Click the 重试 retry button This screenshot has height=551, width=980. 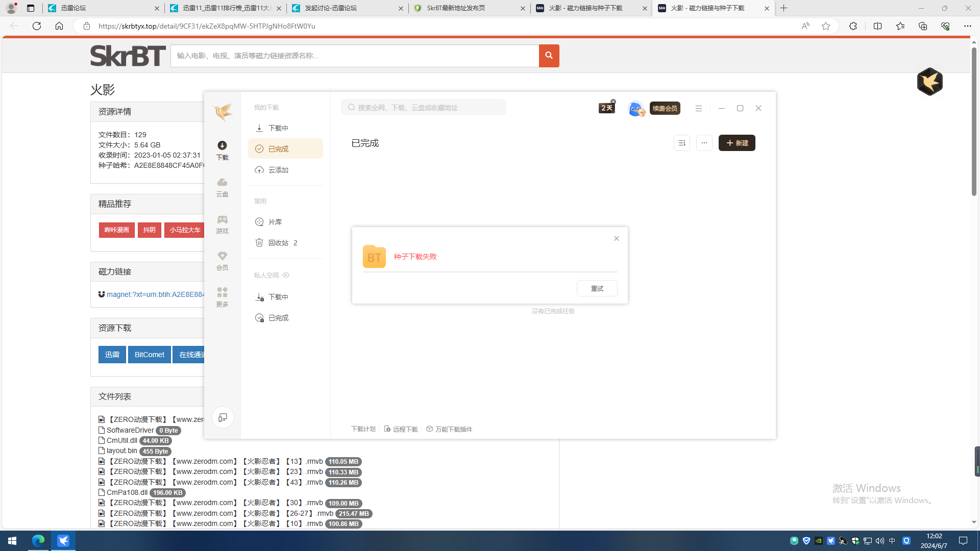[x=597, y=289]
